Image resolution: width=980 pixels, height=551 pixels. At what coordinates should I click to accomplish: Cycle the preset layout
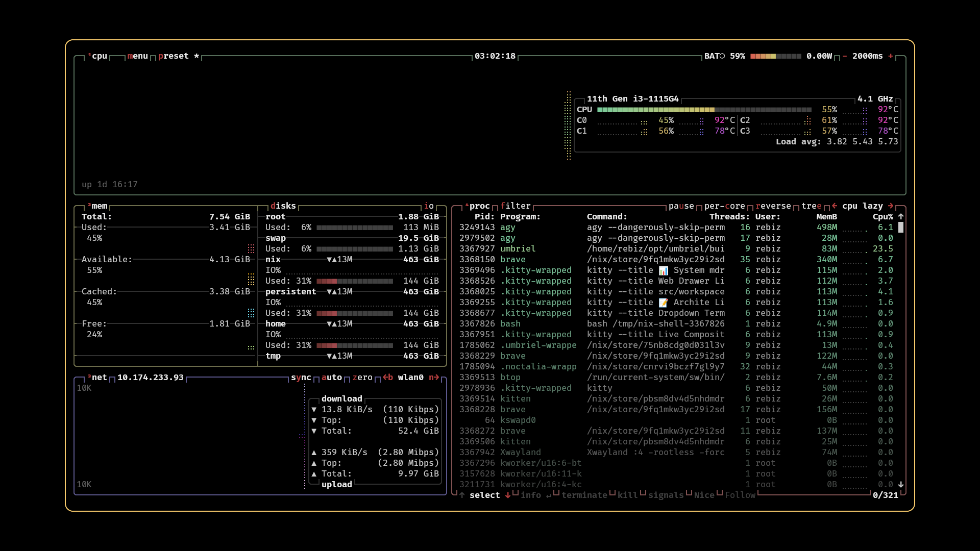pos(178,56)
